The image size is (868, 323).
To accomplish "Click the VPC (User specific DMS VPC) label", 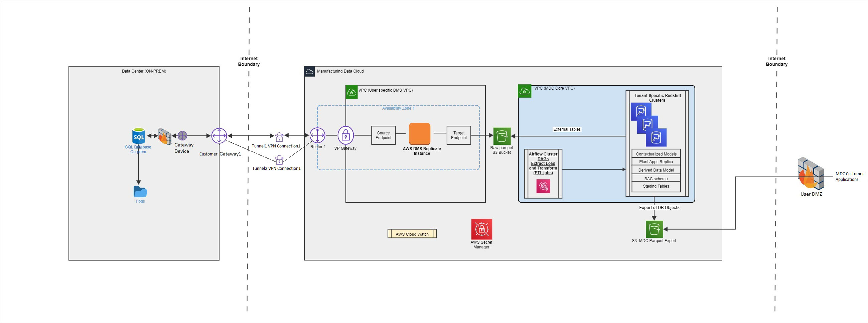I will [386, 90].
